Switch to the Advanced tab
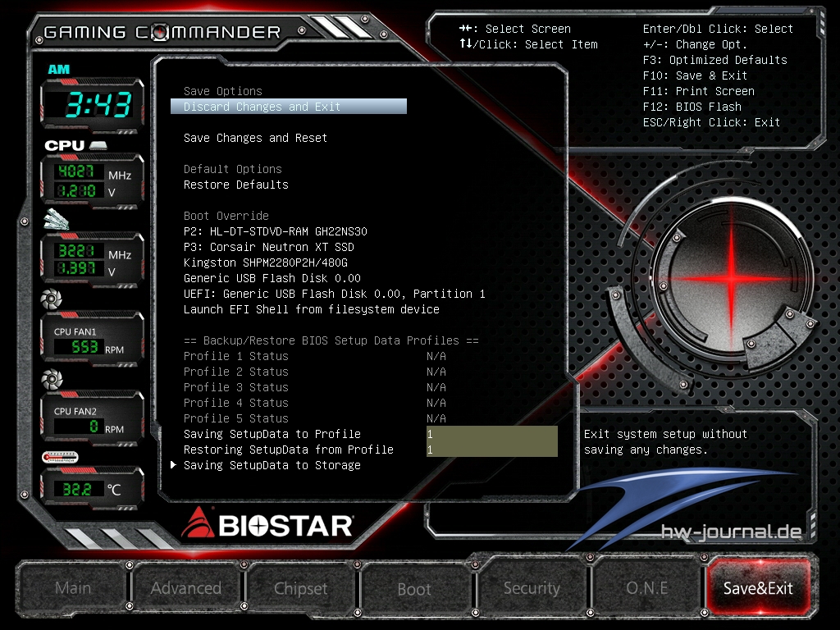840x630 pixels. pyautogui.click(x=186, y=588)
